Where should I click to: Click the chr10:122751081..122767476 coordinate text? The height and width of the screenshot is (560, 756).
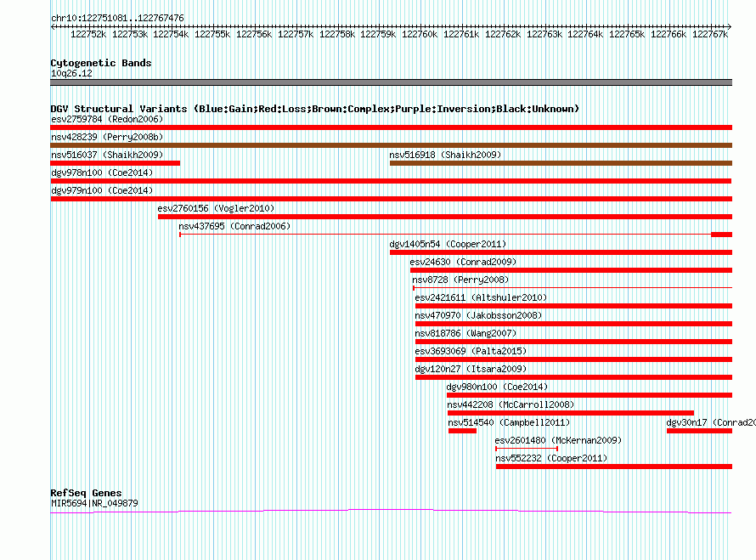point(117,18)
